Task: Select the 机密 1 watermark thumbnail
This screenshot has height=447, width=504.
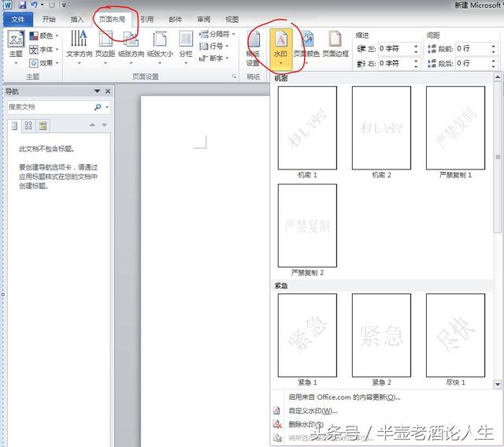Action: point(307,128)
